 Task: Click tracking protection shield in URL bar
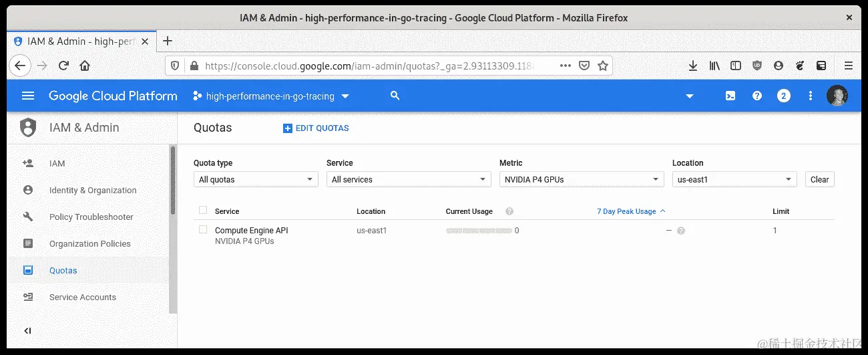click(x=175, y=66)
